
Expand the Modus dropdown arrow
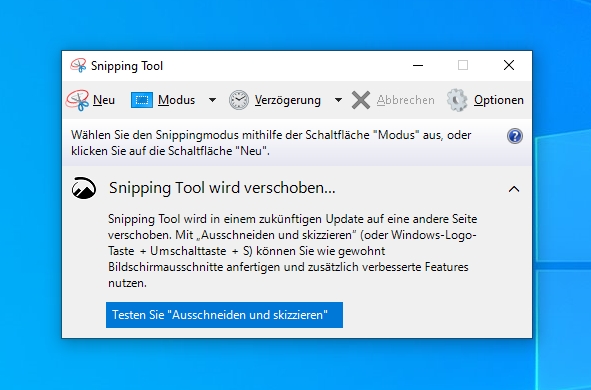pos(213,100)
